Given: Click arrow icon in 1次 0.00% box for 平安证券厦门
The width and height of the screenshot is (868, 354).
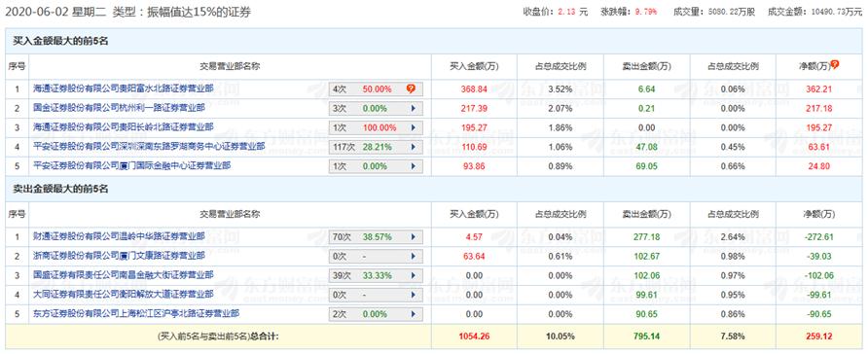Looking at the screenshot, I should 413,166.
